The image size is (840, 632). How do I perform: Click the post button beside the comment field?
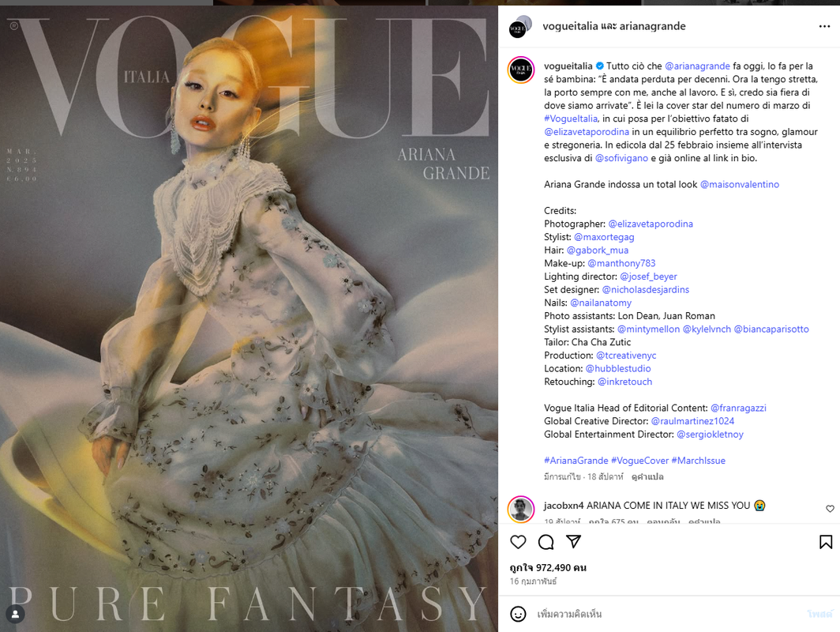point(819,614)
